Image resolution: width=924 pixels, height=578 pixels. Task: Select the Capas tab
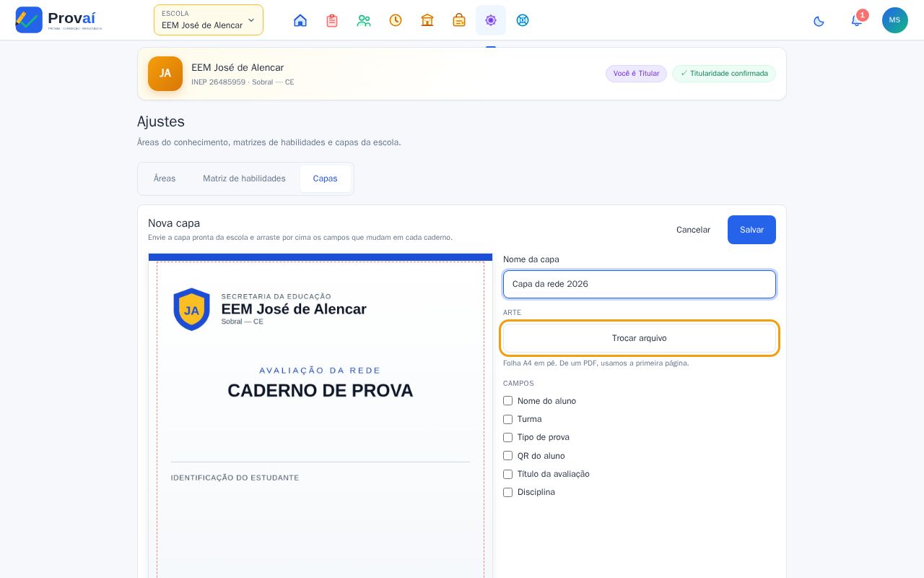click(x=325, y=178)
